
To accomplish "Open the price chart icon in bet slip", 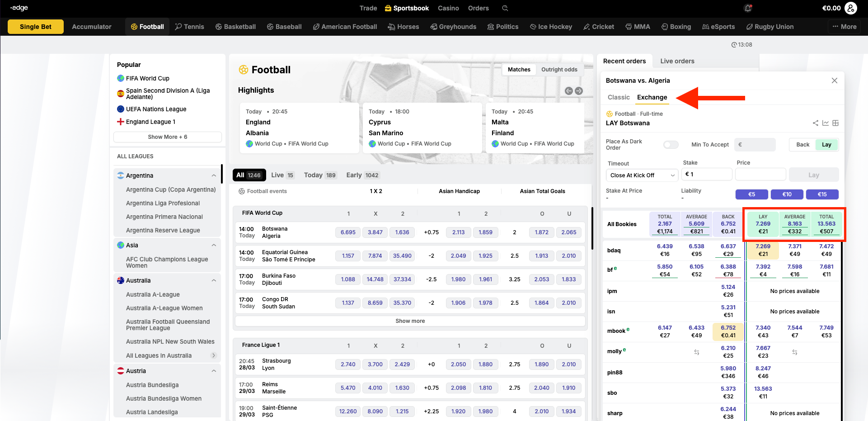I will [x=826, y=123].
